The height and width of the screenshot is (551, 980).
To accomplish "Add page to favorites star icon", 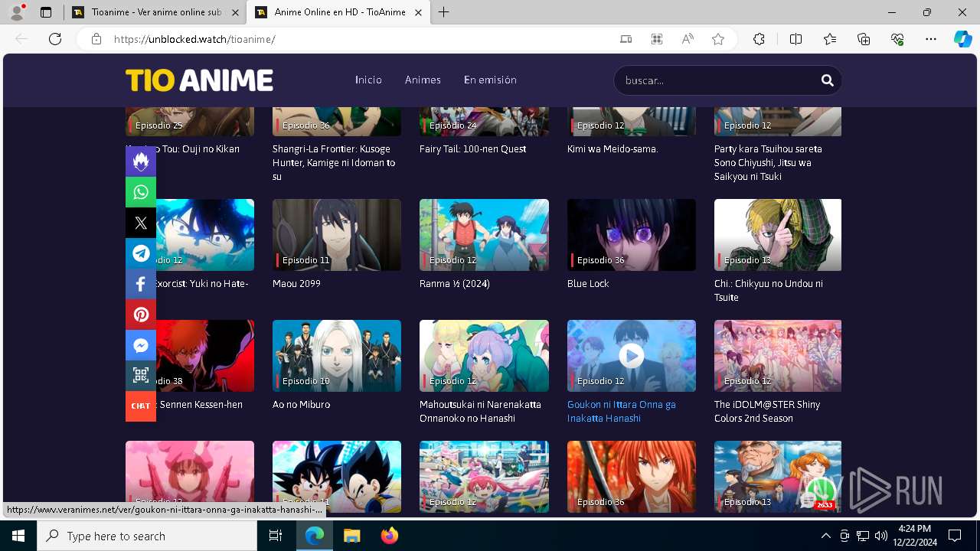I will tap(718, 39).
